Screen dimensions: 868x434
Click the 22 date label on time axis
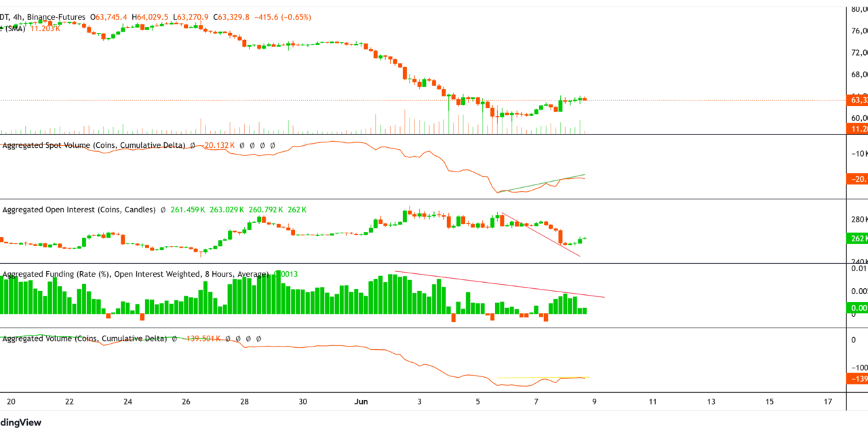pos(69,401)
